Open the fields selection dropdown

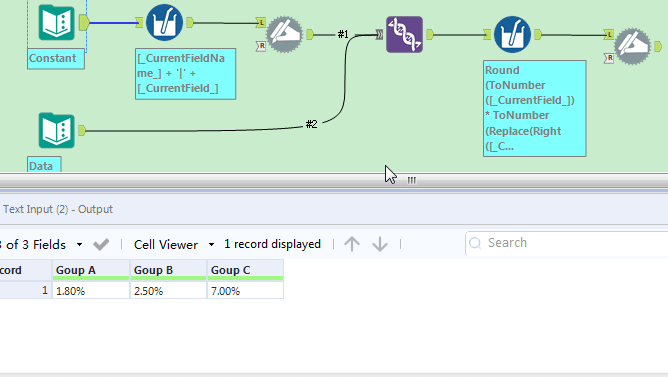pyautogui.click(x=79, y=245)
